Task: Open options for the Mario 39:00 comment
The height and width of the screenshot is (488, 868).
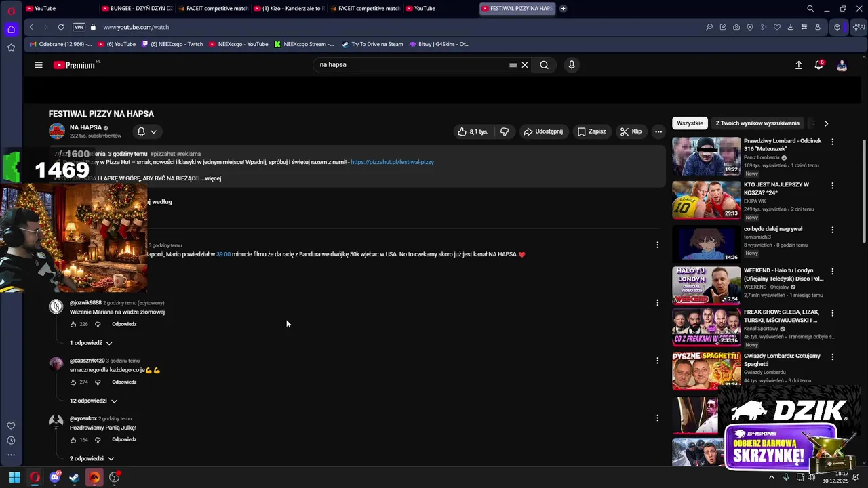Action: pos(657,245)
